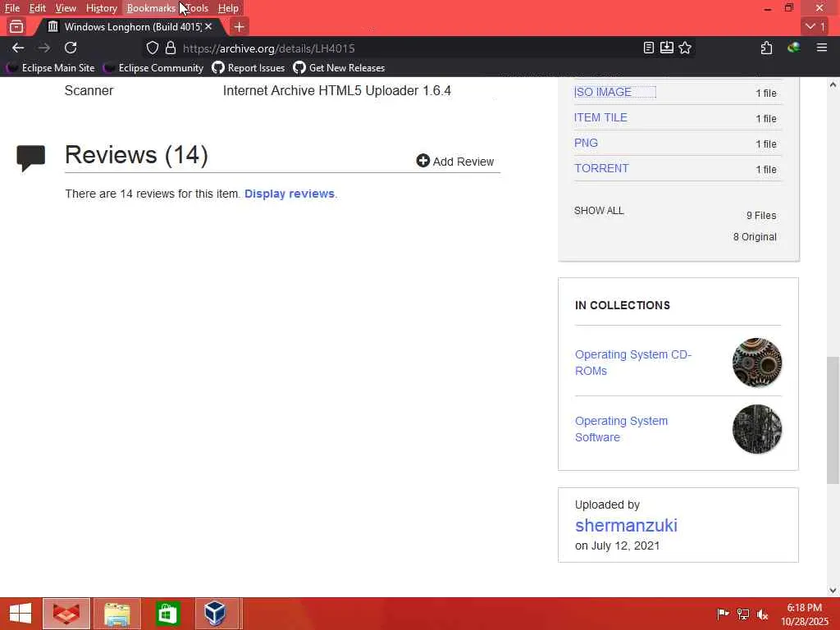The image size is (840, 630).
Task: Open the History menu
Action: 101,8
